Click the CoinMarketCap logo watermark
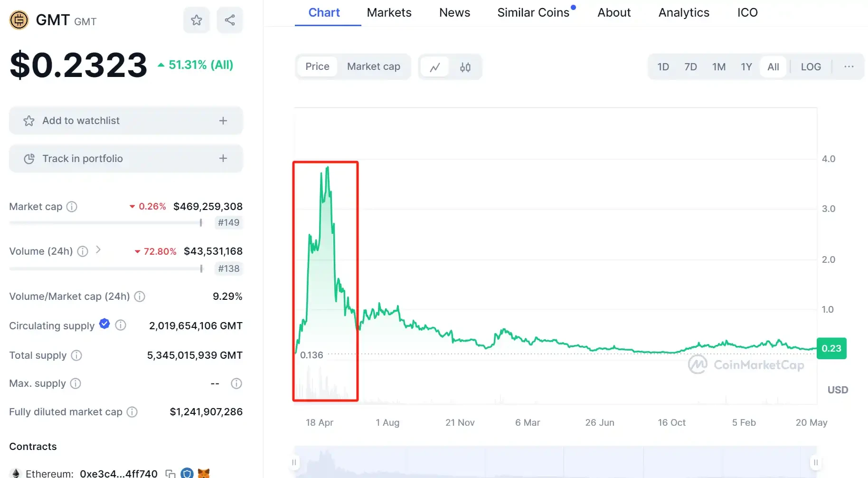Image resolution: width=868 pixels, height=478 pixels. tap(745, 365)
